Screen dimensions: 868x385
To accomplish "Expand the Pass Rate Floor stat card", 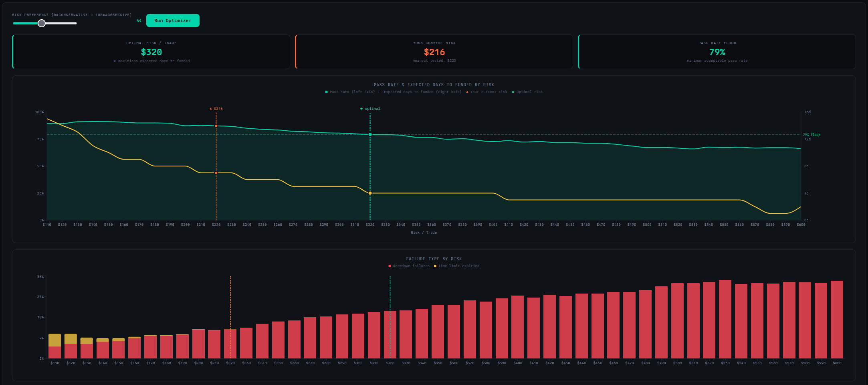I will [717, 52].
